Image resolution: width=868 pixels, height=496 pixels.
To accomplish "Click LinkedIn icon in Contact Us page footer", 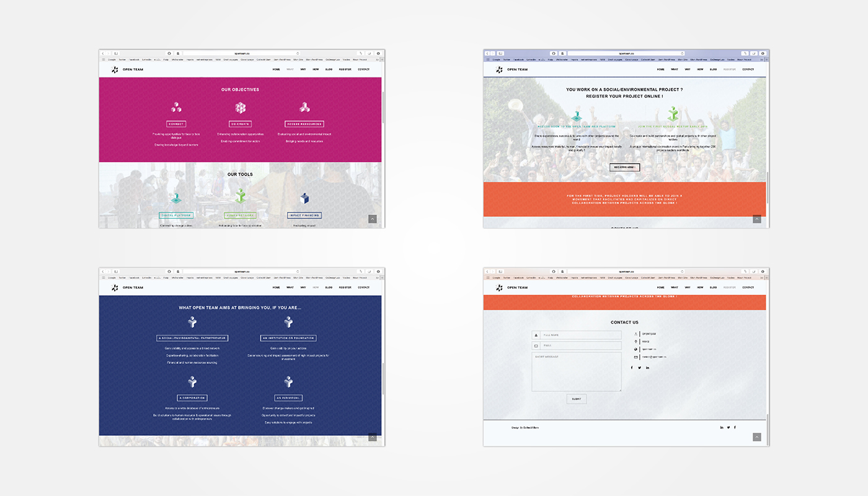I will 722,427.
